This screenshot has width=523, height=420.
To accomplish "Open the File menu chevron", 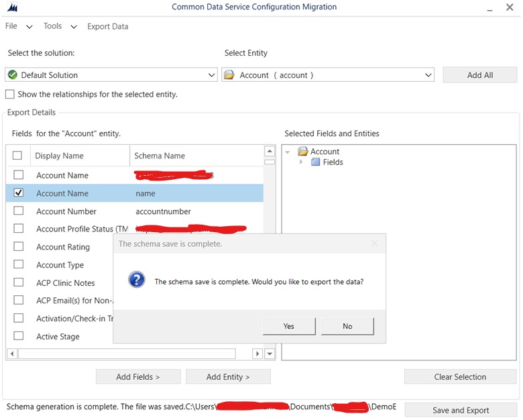I will point(30,27).
